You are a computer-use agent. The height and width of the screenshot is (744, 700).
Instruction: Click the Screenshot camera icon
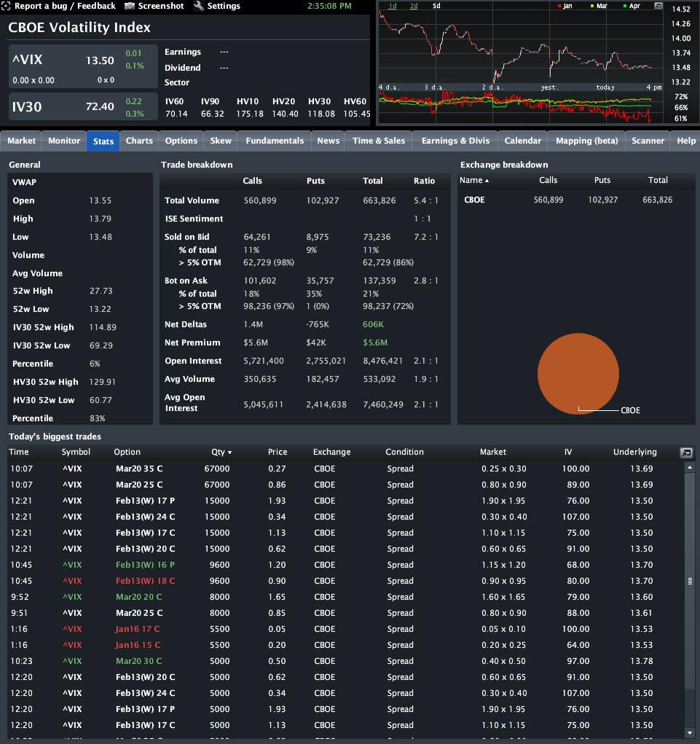pyautogui.click(x=130, y=6)
